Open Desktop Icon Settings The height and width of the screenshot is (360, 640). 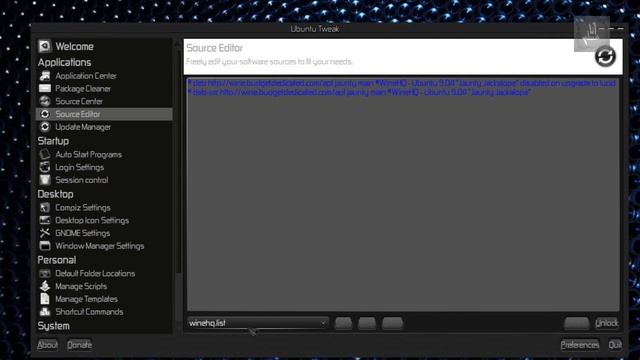tap(92, 220)
